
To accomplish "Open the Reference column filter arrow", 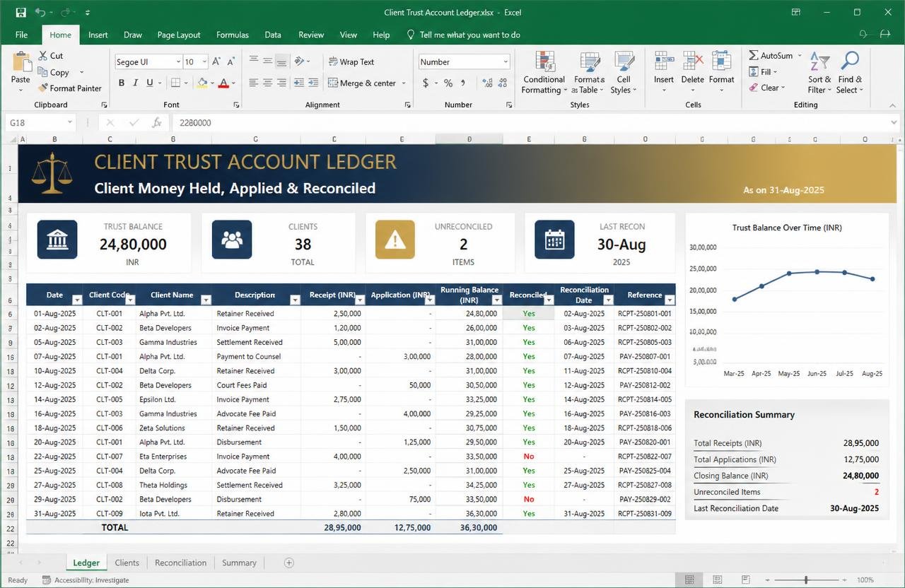I will pos(670,300).
